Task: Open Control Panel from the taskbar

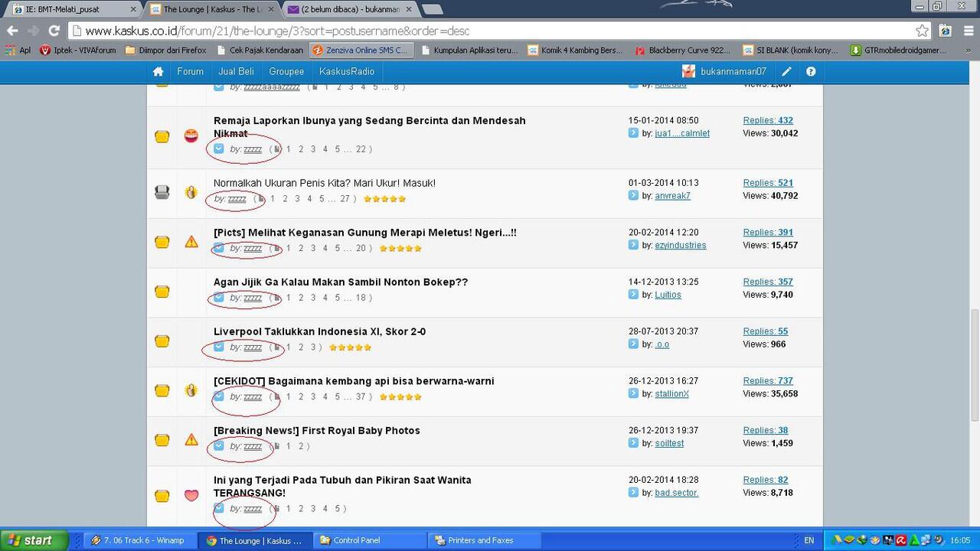Action: pos(356,540)
